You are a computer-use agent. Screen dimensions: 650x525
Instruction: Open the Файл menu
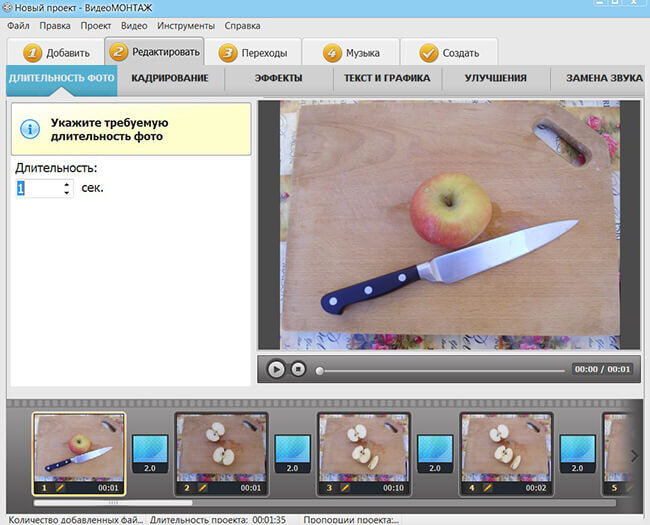point(18,26)
